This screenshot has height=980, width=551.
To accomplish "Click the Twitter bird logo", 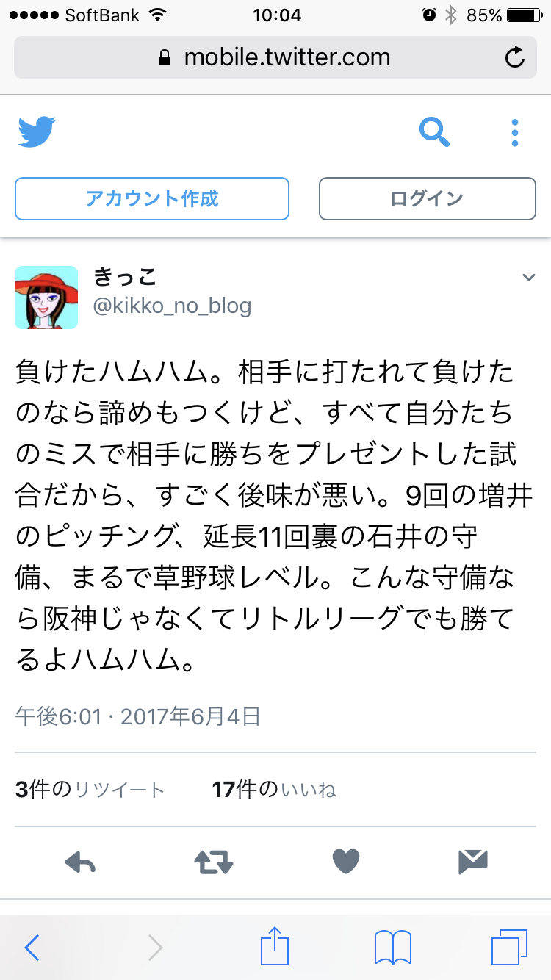I will click(x=37, y=132).
